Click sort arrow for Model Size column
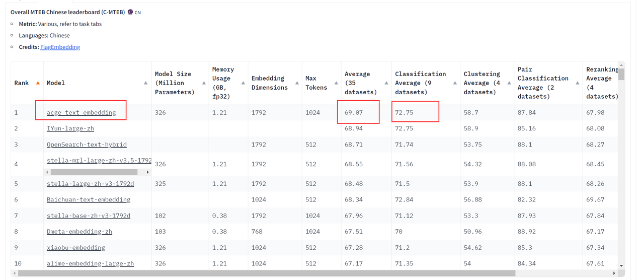Viewport: 644px width, 280px height. pyautogui.click(x=204, y=83)
